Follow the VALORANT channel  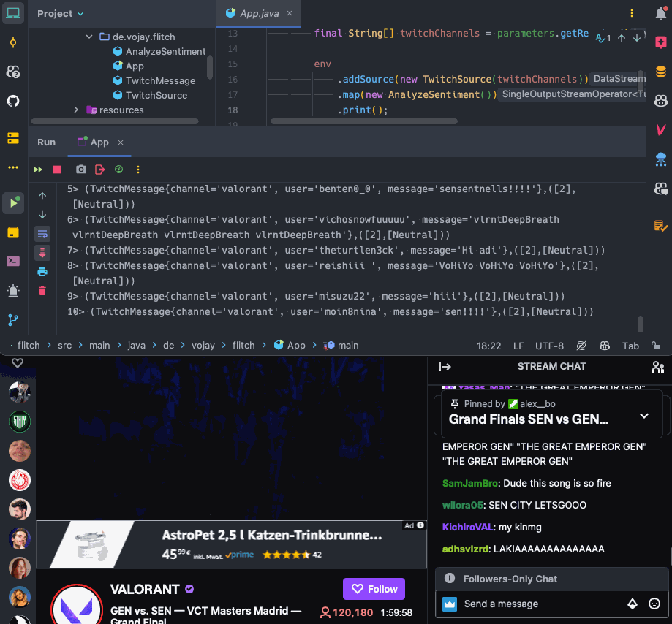[x=374, y=589]
